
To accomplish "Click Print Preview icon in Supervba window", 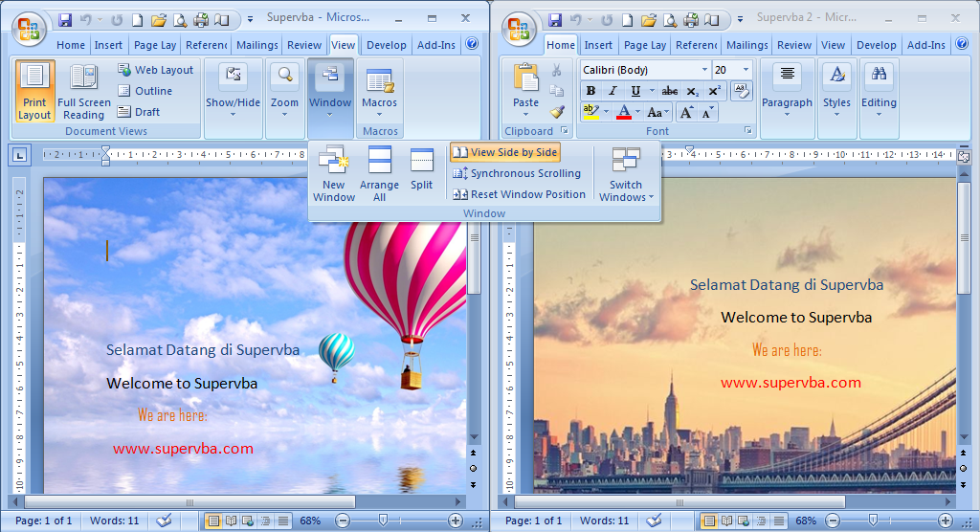I will [180, 20].
